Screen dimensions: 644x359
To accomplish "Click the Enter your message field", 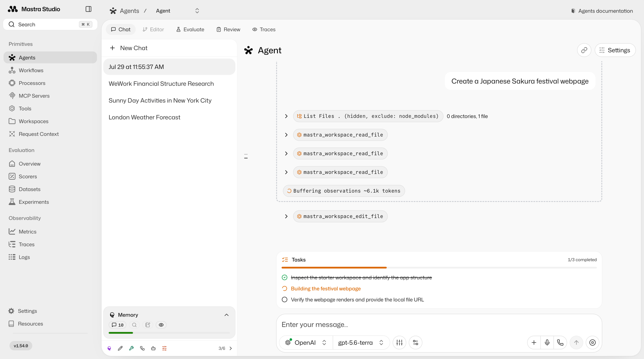I will coord(439,325).
